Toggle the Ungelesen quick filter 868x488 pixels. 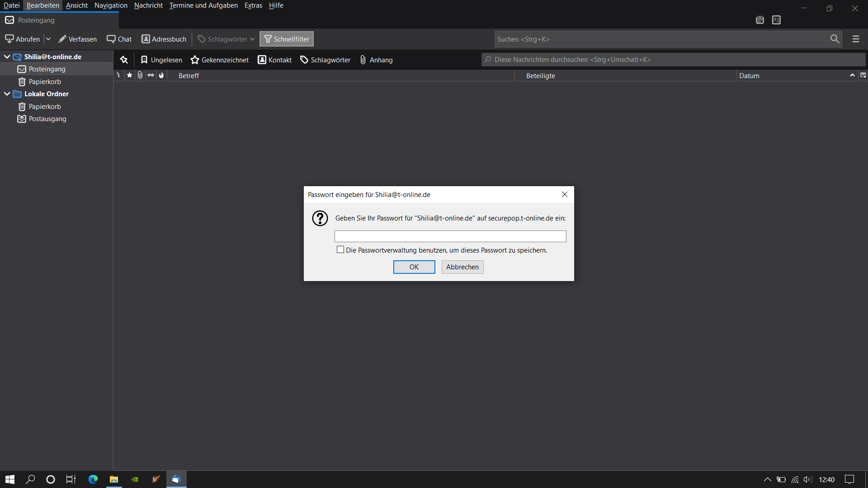pyautogui.click(x=161, y=60)
